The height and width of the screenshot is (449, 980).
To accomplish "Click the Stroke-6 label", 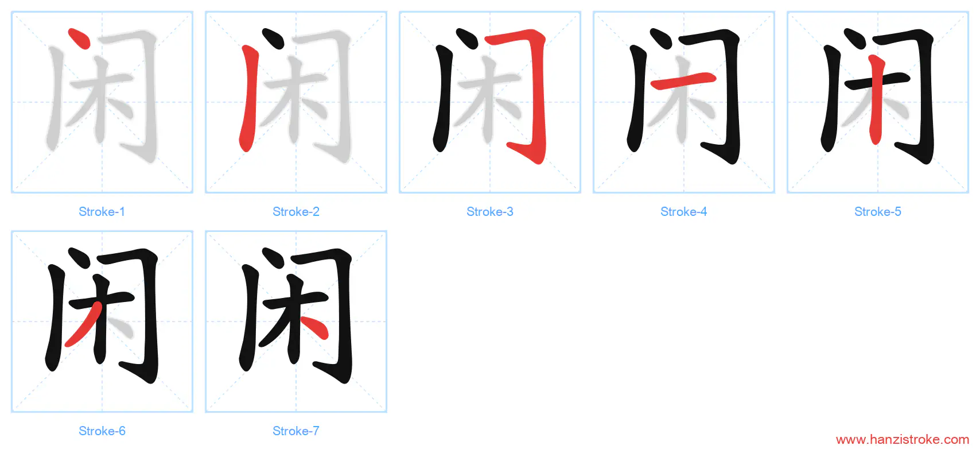I will pyautogui.click(x=102, y=431).
